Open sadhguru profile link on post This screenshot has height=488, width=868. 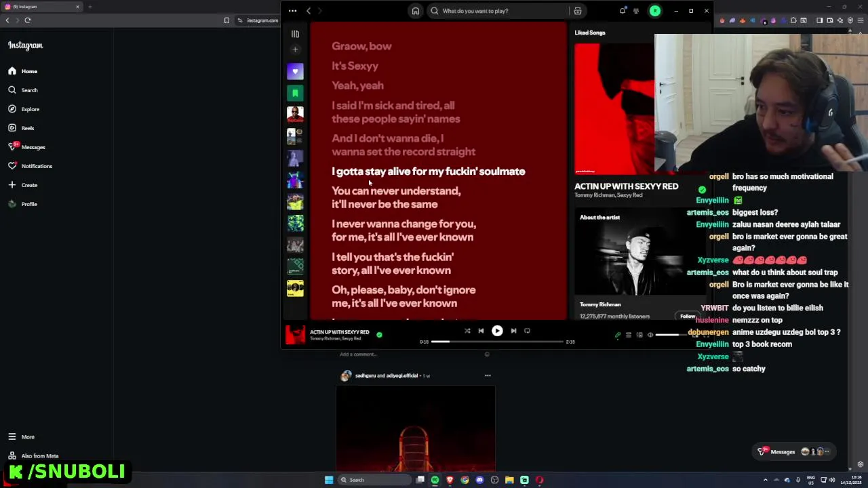[365, 375]
